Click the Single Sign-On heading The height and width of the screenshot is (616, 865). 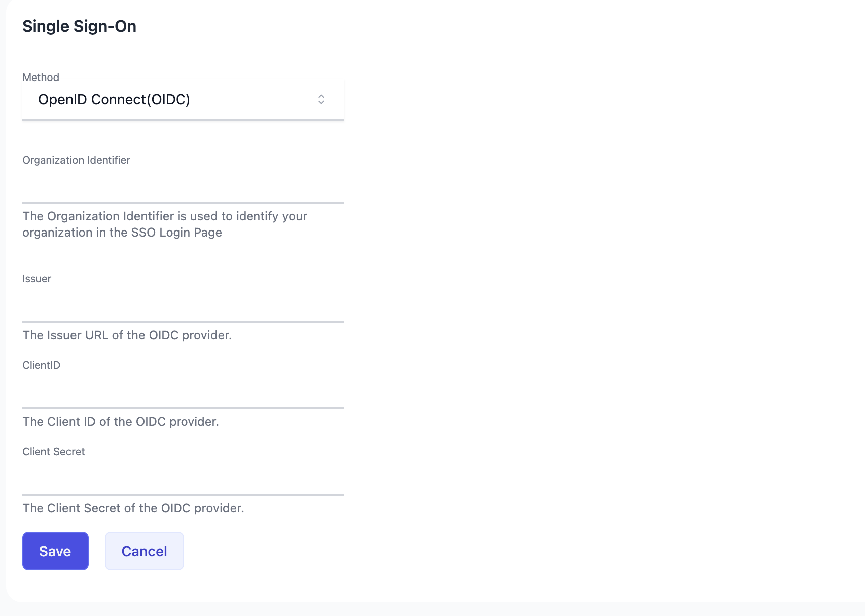(x=79, y=26)
